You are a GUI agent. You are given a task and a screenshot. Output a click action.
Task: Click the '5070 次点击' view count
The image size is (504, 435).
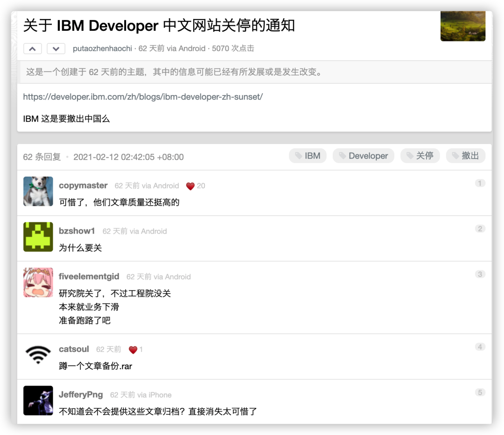click(233, 48)
